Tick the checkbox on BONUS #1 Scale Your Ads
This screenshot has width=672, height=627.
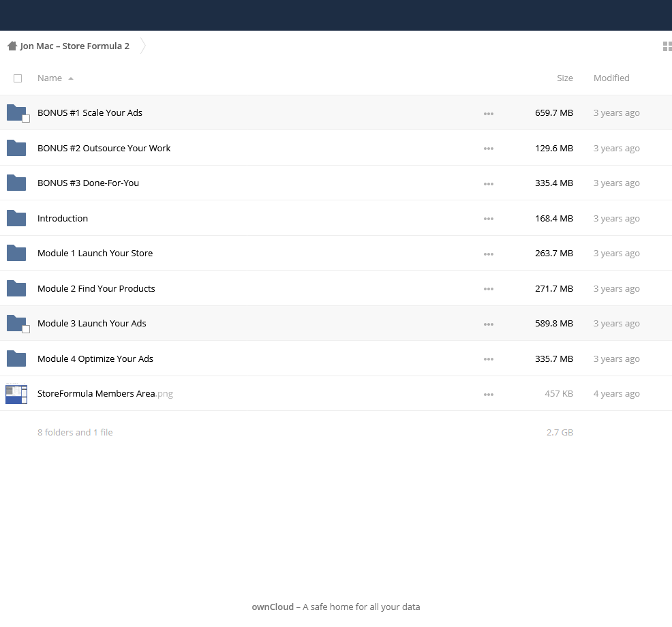tap(26, 119)
